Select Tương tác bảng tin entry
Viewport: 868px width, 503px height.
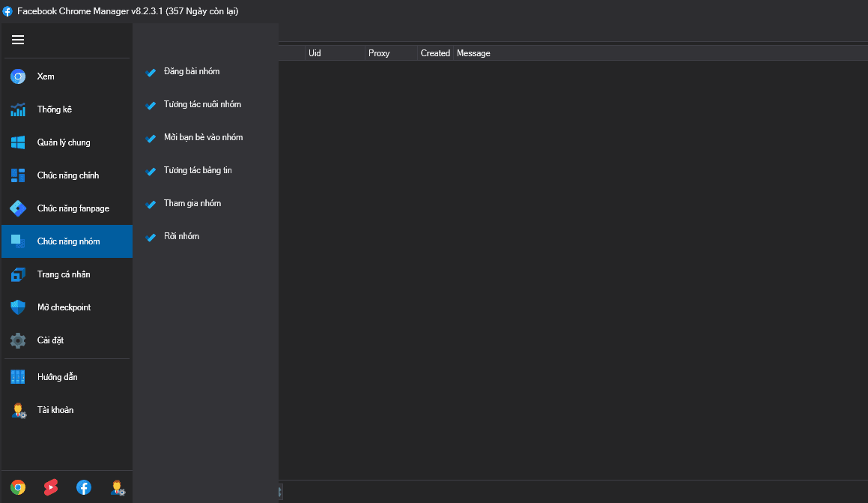pos(198,170)
